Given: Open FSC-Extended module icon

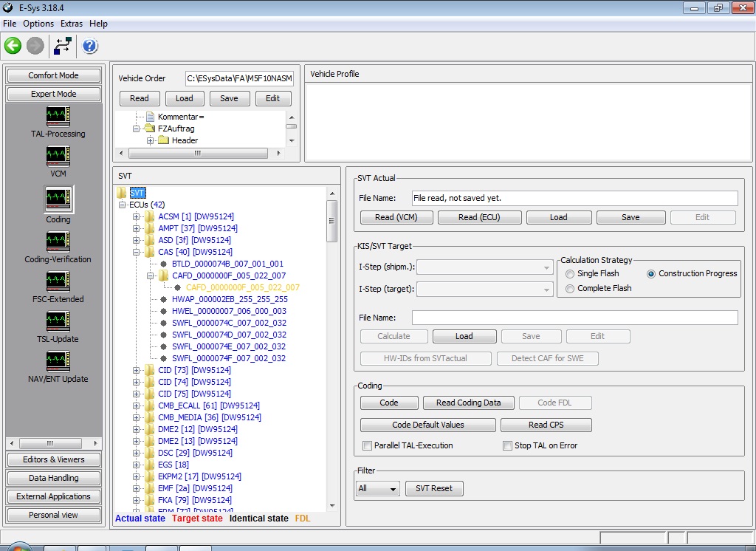Looking at the screenshot, I should [58, 282].
